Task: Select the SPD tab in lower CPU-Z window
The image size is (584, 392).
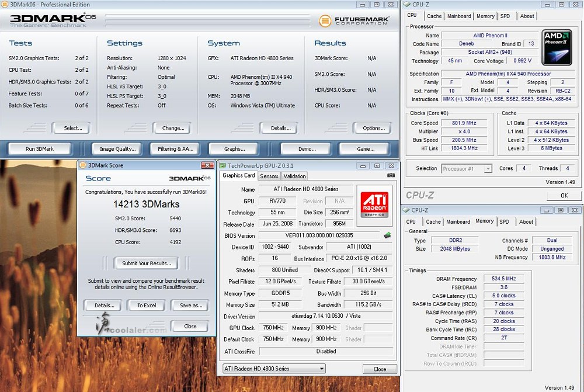Action: [504, 222]
